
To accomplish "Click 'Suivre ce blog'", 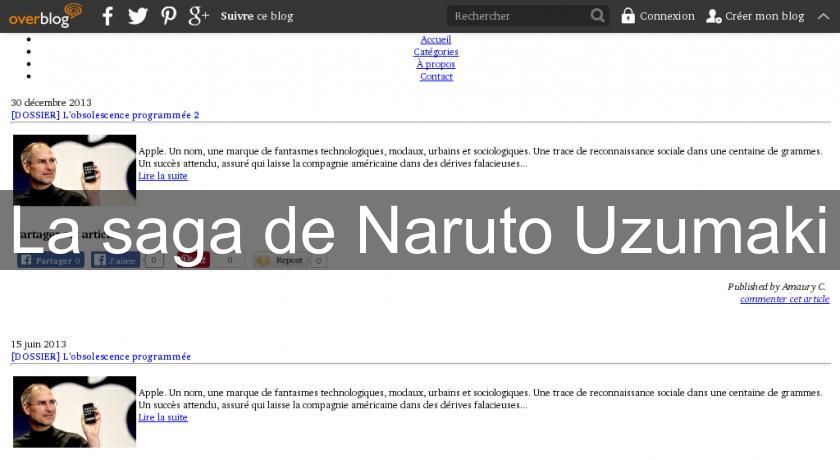I will point(257,16).
